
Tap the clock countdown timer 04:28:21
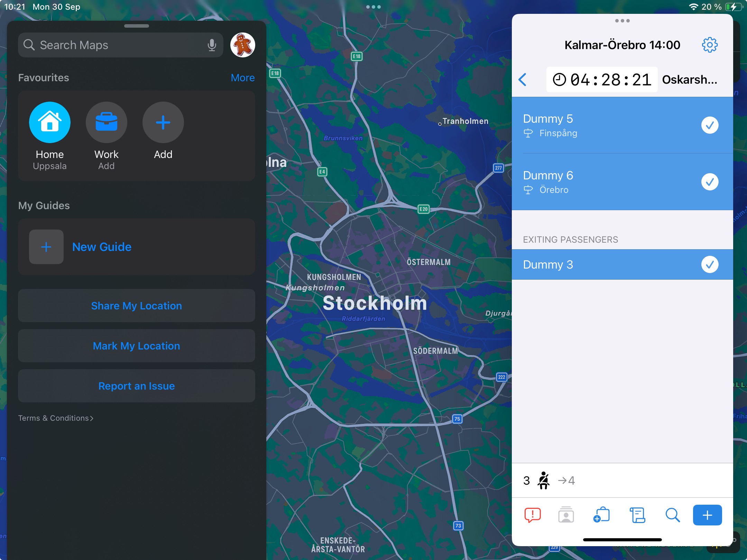pos(602,80)
